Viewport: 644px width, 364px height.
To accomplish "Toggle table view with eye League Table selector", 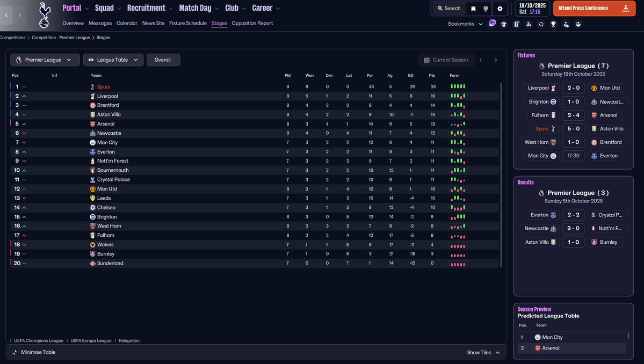I will pyautogui.click(x=113, y=60).
